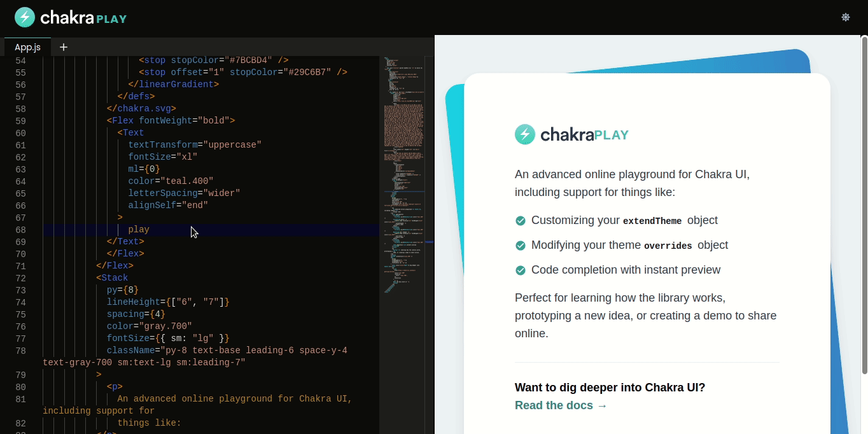Click green check beside extendTheme feature item
868x434 pixels.
(521, 221)
